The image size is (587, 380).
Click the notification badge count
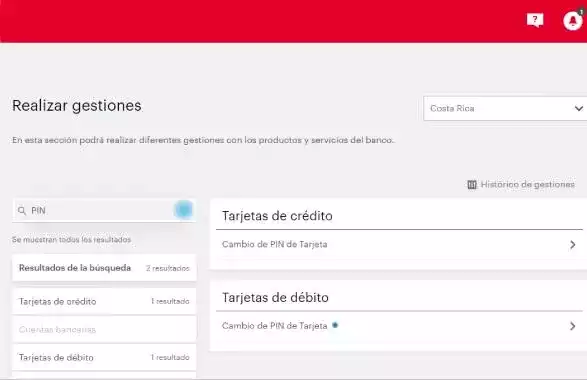coord(581,12)
